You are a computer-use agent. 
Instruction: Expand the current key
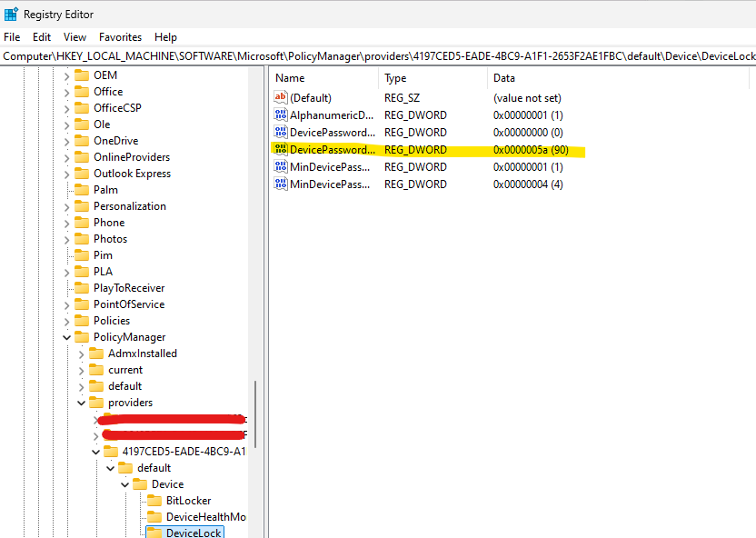pyautogui.click(x=81, y=371)
